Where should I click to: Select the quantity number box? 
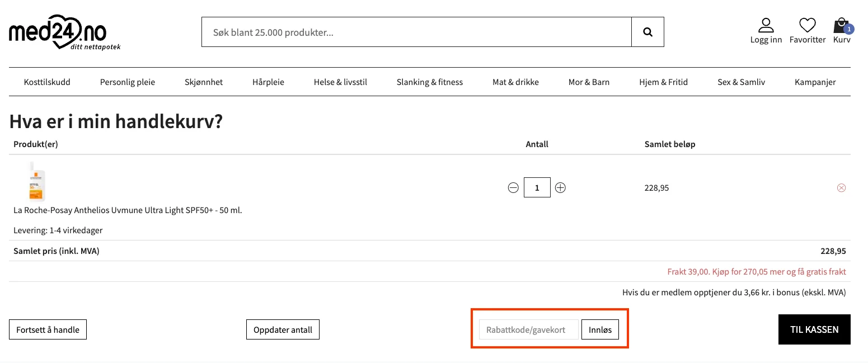pos(537,187)
